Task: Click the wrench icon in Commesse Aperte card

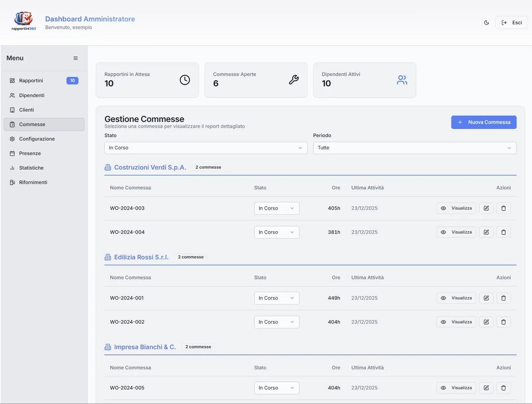Action: point(293,80)
